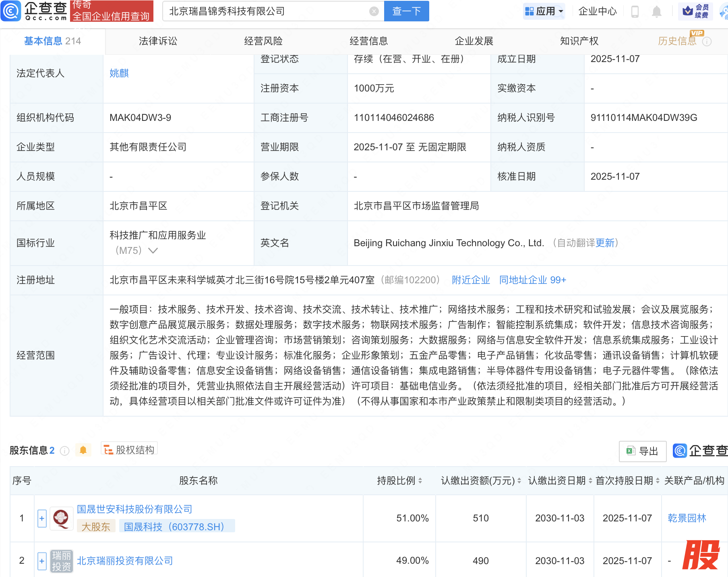
Task: Click the info icon beside 股东信息
Action: pos(64,451)
